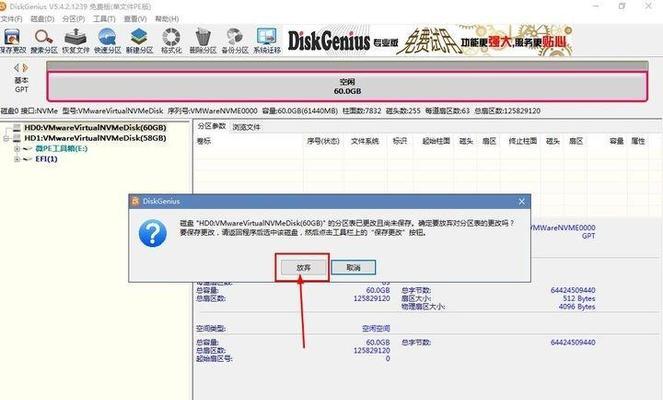Click the 60.0GB free space bar in the disk map
The height and width of the screenshot is (400, 663).
coord(347,87)
